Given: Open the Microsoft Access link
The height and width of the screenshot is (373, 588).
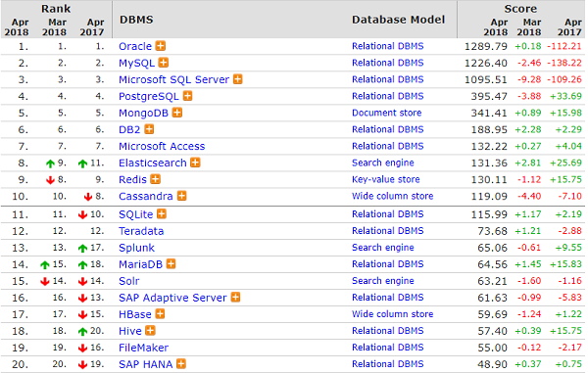Looking at the screenshot, I should (162, 146).
